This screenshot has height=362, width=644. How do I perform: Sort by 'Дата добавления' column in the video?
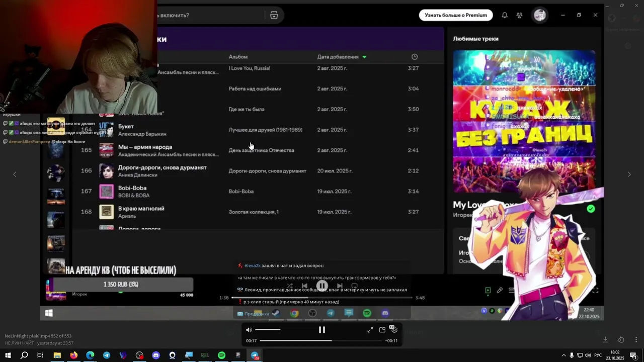342,57
